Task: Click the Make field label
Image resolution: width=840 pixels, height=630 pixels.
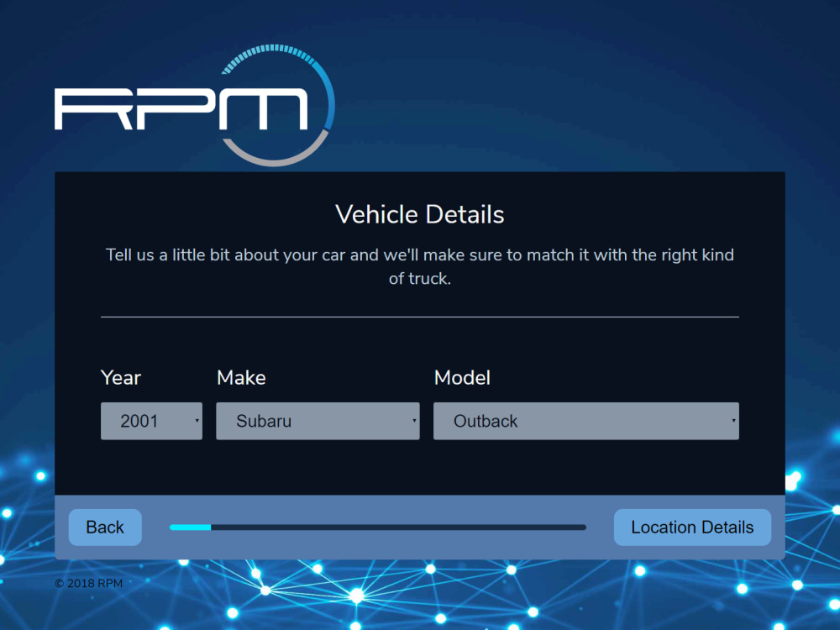Action: (x=241, y=378)
